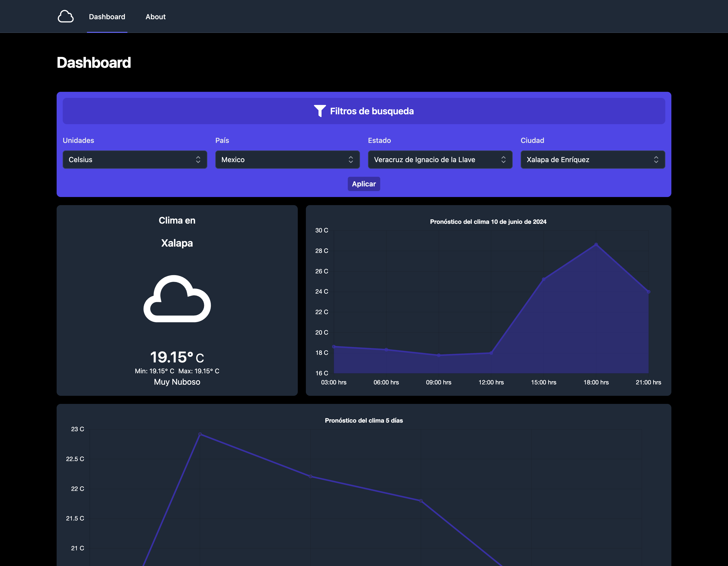
Task: Click the Dashboard page heading
Action: (x=94, y=63)
